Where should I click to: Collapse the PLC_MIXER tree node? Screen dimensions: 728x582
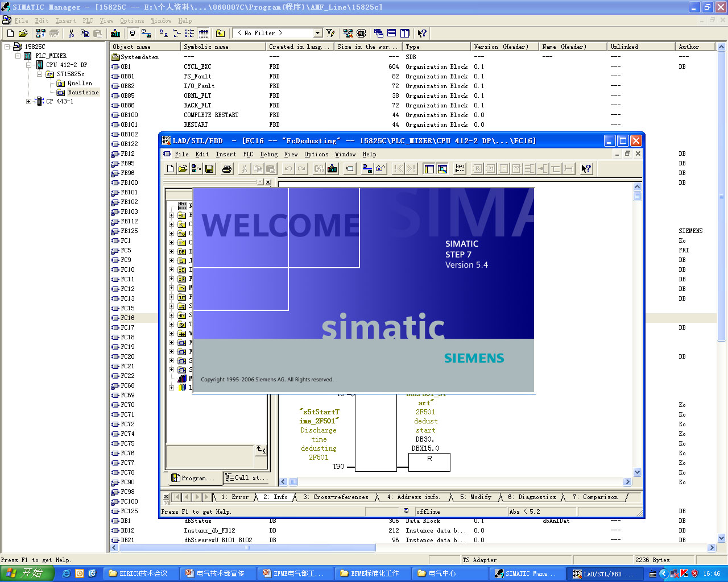click(x=18, y=56)
